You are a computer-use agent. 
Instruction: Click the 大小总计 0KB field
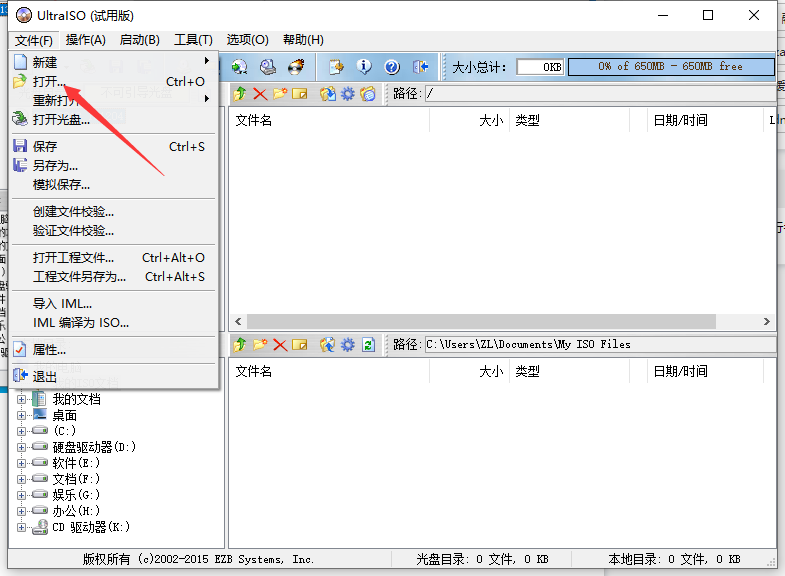point(540,67)
